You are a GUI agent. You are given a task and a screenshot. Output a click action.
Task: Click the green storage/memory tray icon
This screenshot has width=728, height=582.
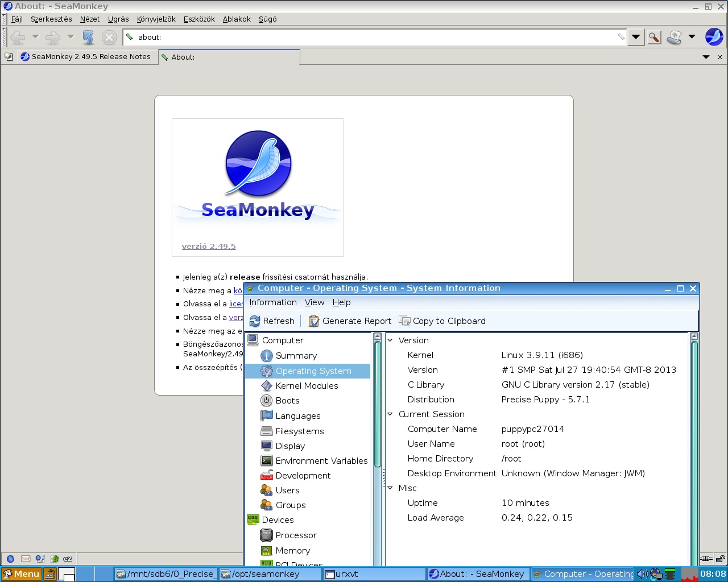[x=671, y=574]
